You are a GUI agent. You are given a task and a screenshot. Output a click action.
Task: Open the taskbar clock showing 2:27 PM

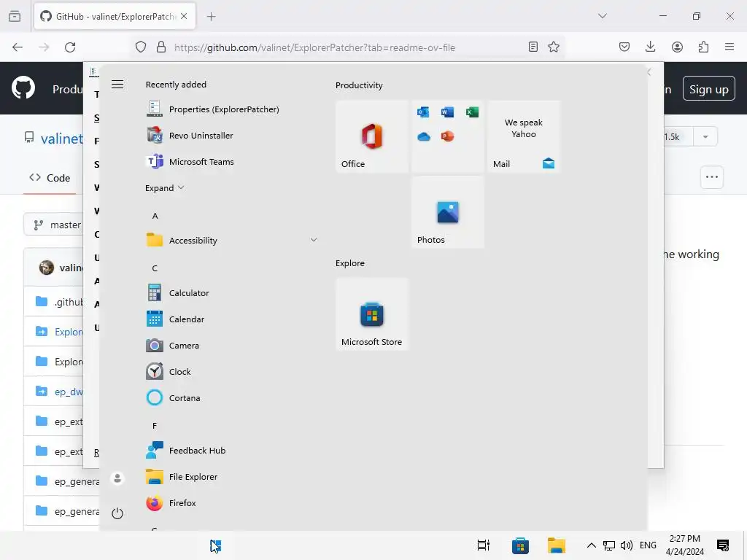[684, 545]
